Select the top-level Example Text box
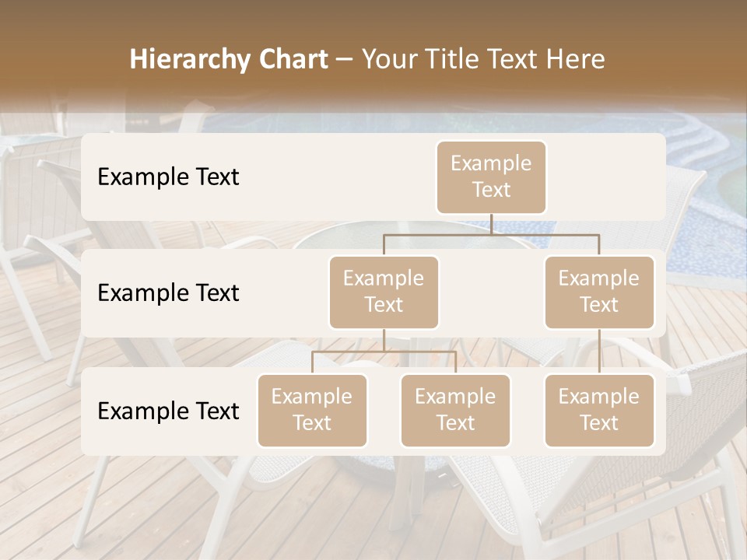The height and width of the screenshot is (560, 747). (491, 177)
